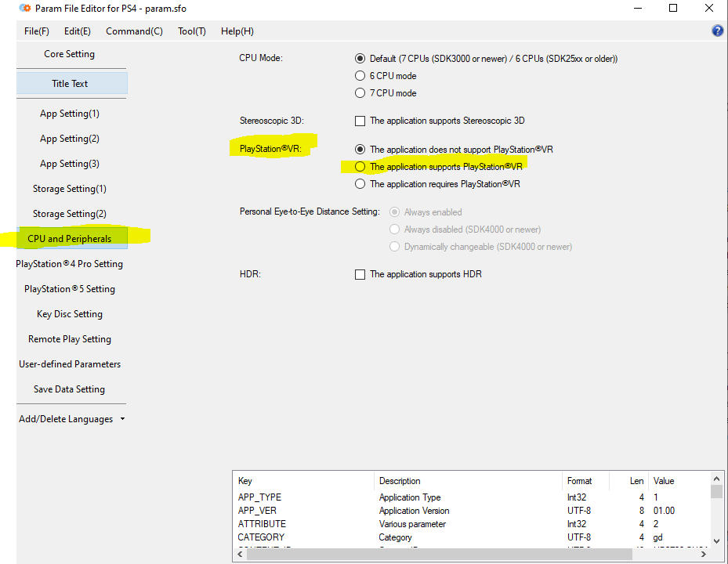Go to Core Setting page

tap(70, 54)
